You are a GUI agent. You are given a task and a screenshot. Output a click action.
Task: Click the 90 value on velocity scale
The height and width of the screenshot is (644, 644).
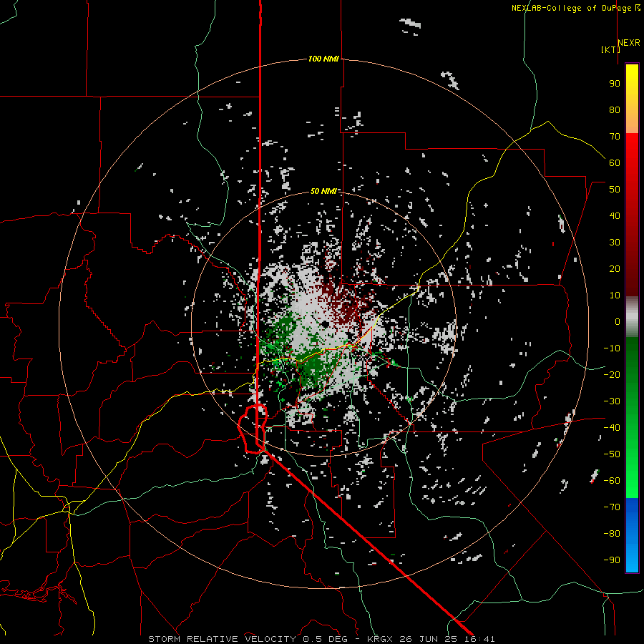click(615, 84)
